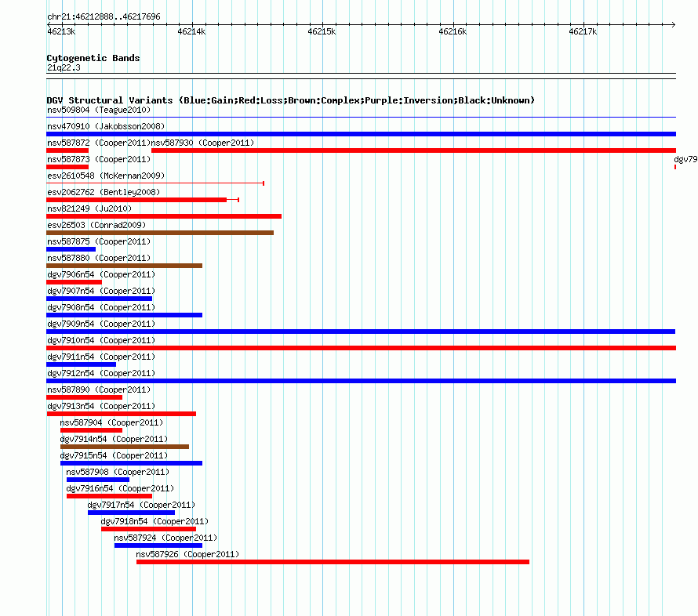Click the esv2610548 (McKernan2009) thin red line
The height and width of the screenshot is (616, 698).
coord(155,183)
